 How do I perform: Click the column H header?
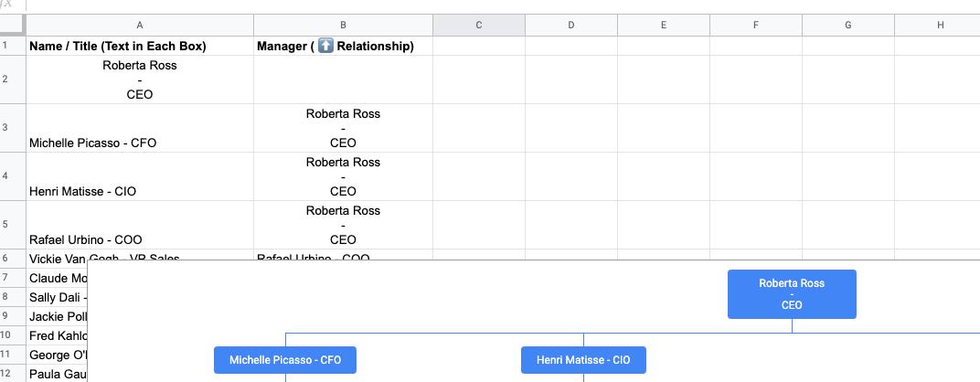(940, 26)
